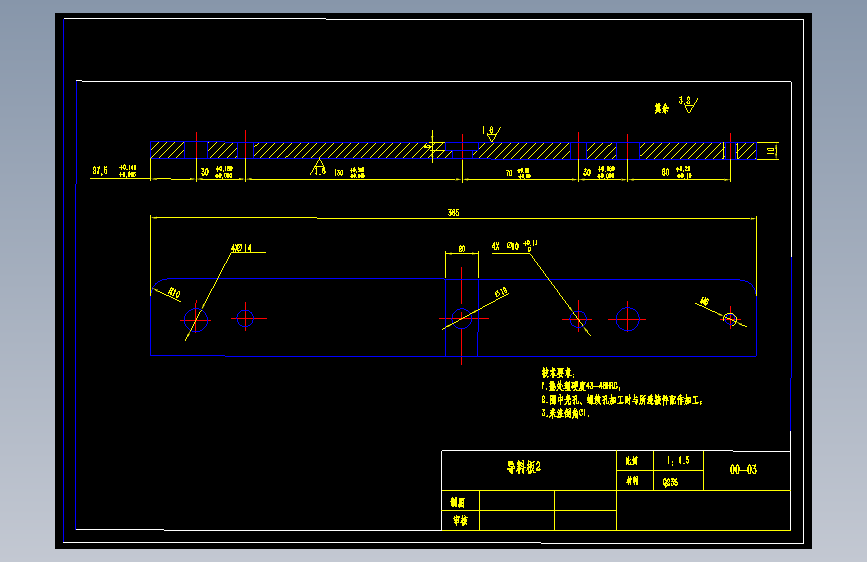Select the 导料板2 title text

(524, 467)
